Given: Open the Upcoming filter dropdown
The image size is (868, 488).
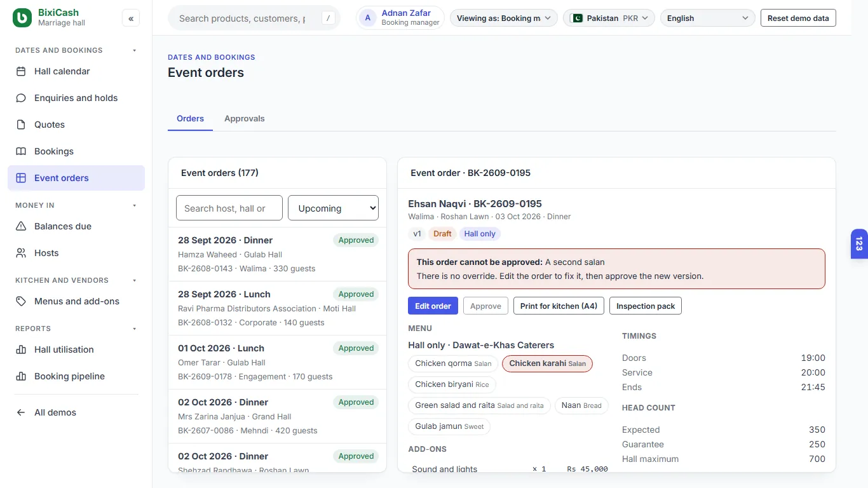Looking at the screenshot, I should 333,208.
